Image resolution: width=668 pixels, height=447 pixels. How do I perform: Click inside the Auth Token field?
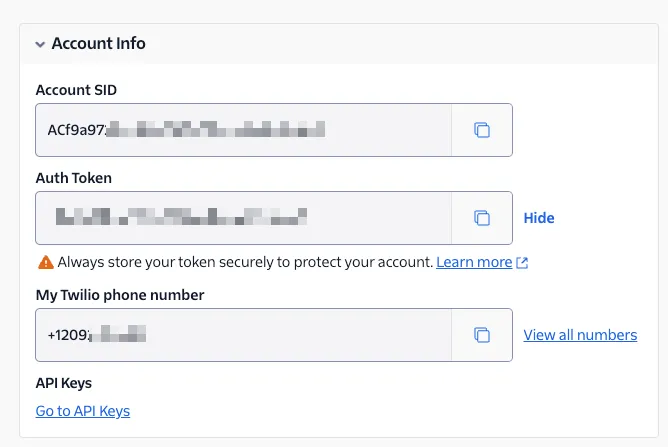[x=243, y=218]
